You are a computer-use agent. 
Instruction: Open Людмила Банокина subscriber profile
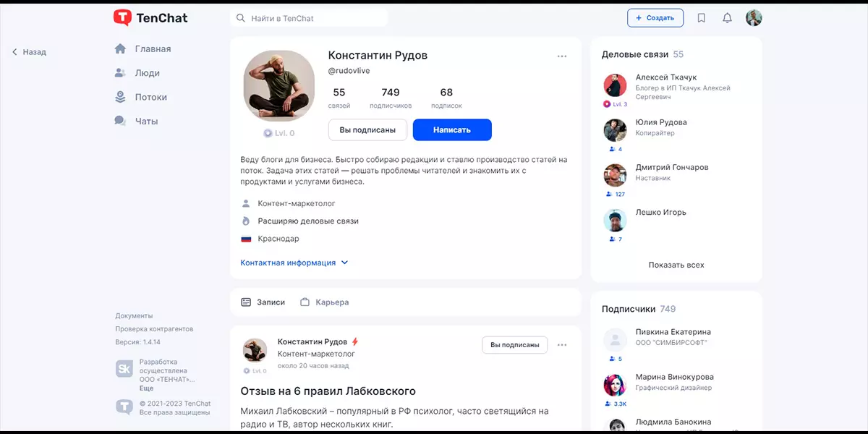[x=673, y=422]
